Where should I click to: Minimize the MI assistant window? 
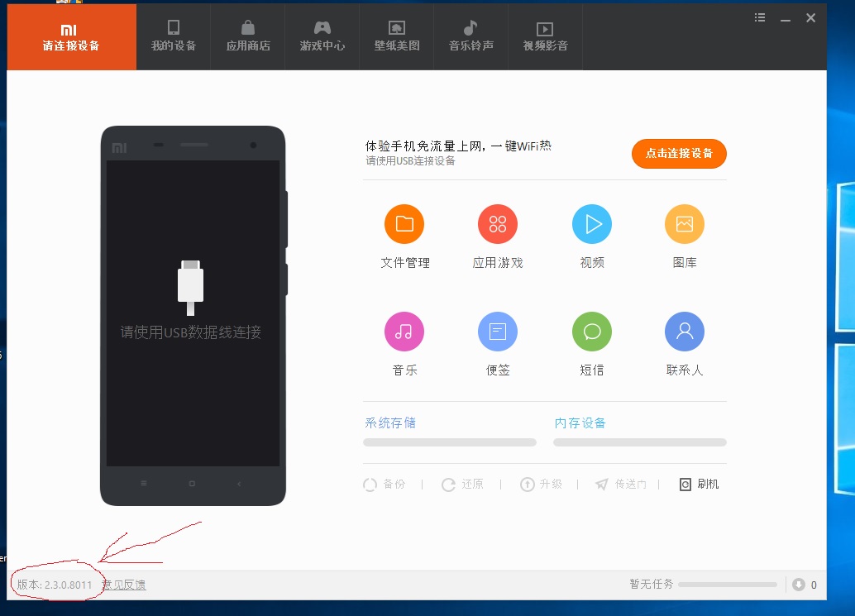[x=786, y=18]
